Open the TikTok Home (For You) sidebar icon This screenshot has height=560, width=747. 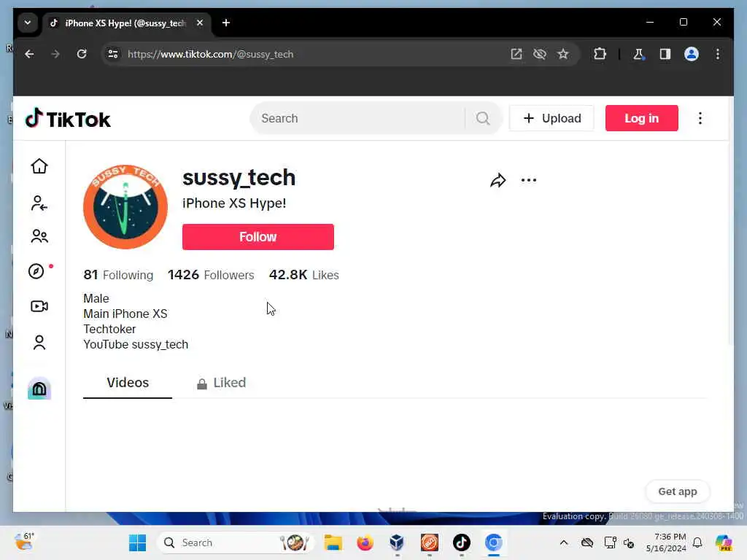pos(39,166)
